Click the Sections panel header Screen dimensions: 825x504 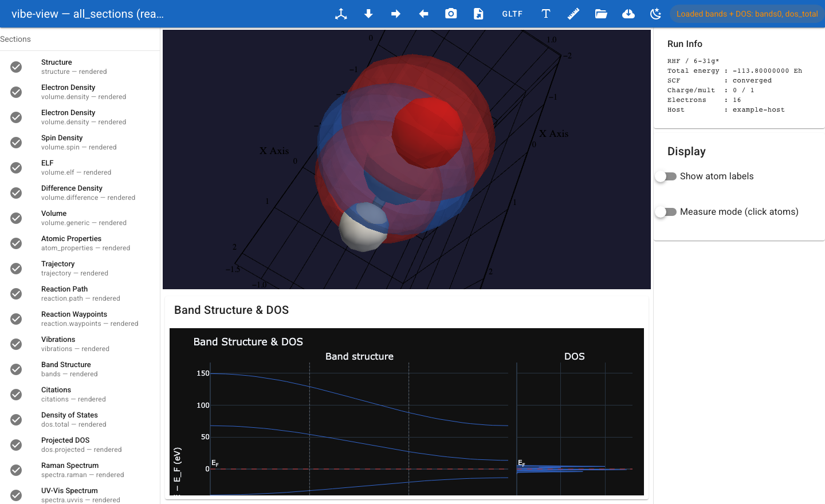coord(15,39)
